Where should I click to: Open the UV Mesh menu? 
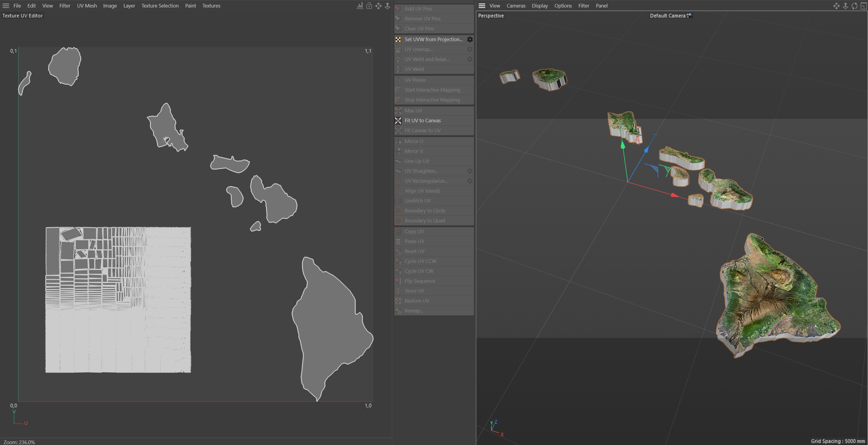[x=87, y=6]
